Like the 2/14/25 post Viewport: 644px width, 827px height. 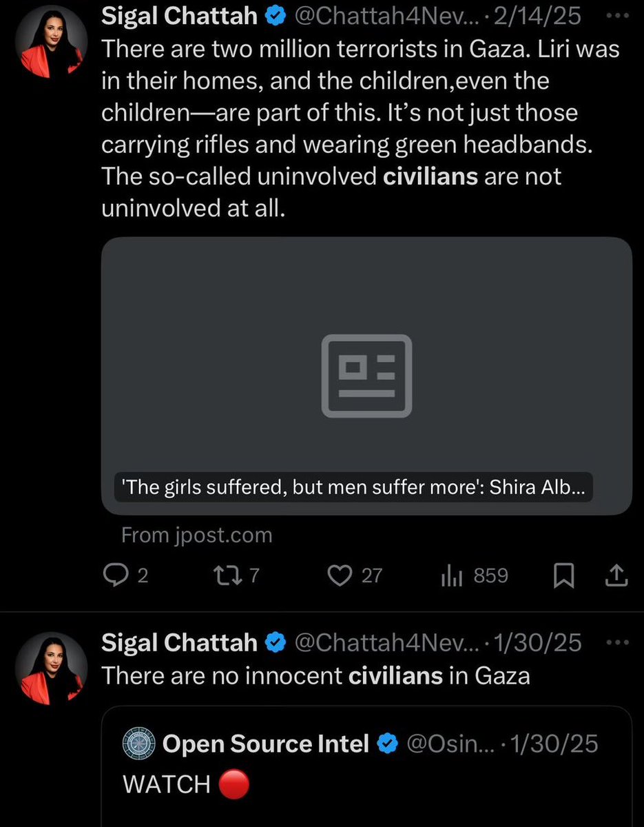(340, 575)
